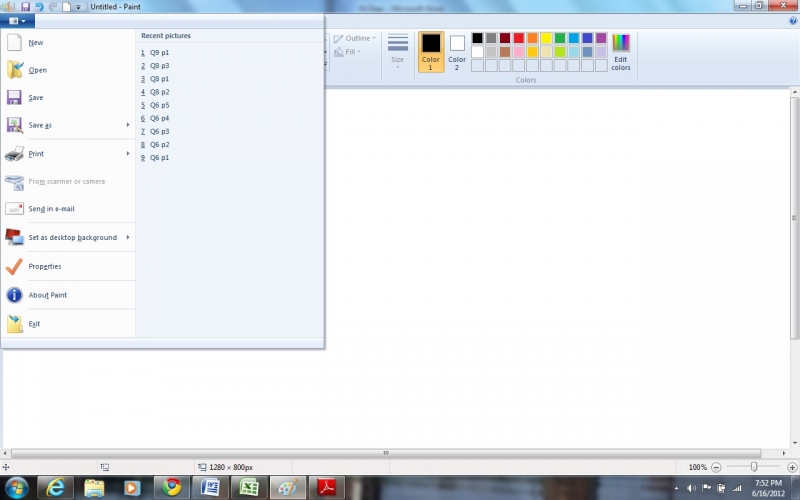Viewport: 800px width, 500px height.
Task: Open recent picture Q6 p4
Action: coord(159,118)
